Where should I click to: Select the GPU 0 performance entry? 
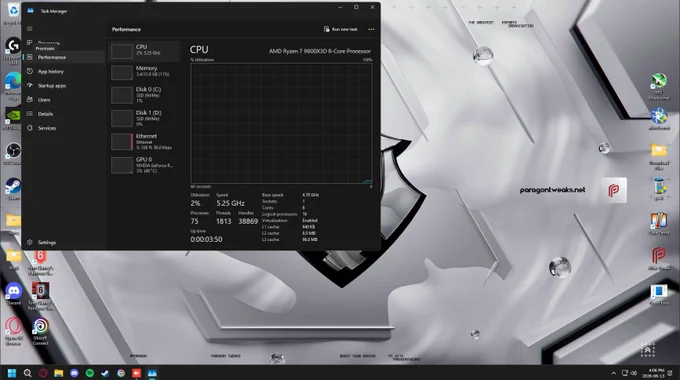144,165
